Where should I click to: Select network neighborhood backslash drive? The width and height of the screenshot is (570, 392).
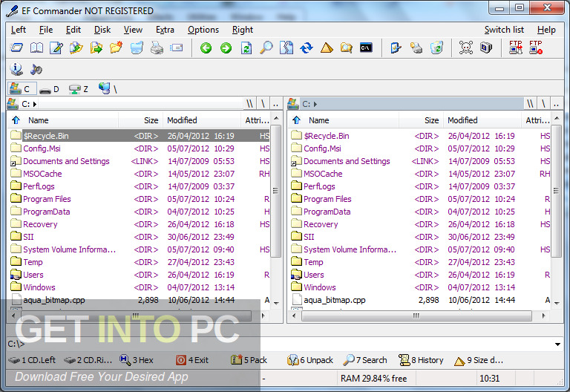(108, 88)
